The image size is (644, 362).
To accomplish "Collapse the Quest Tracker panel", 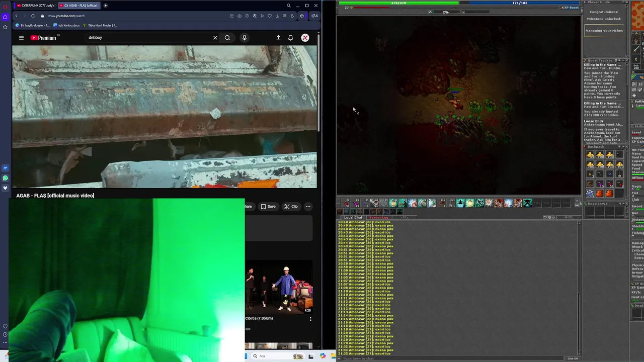I will (623, 60).
